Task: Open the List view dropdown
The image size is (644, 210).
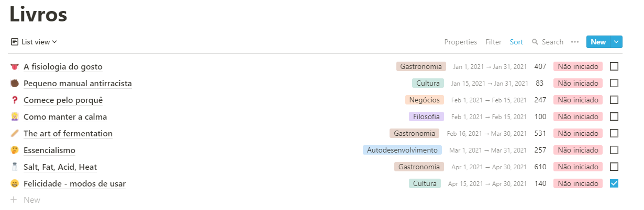Action: (34, 42)
